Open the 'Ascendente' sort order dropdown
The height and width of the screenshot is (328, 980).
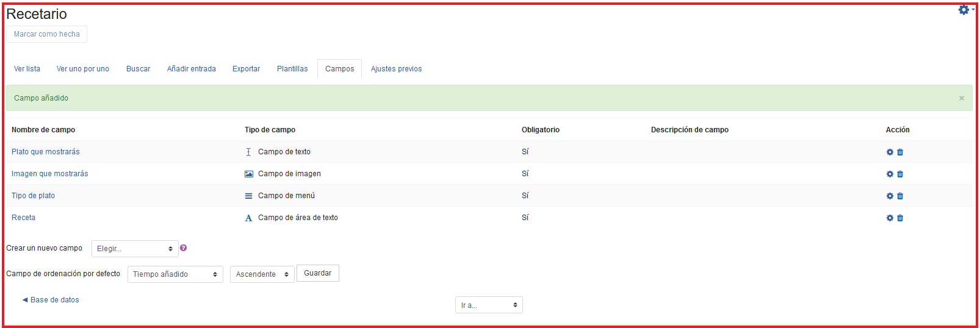tap(262, 274)
